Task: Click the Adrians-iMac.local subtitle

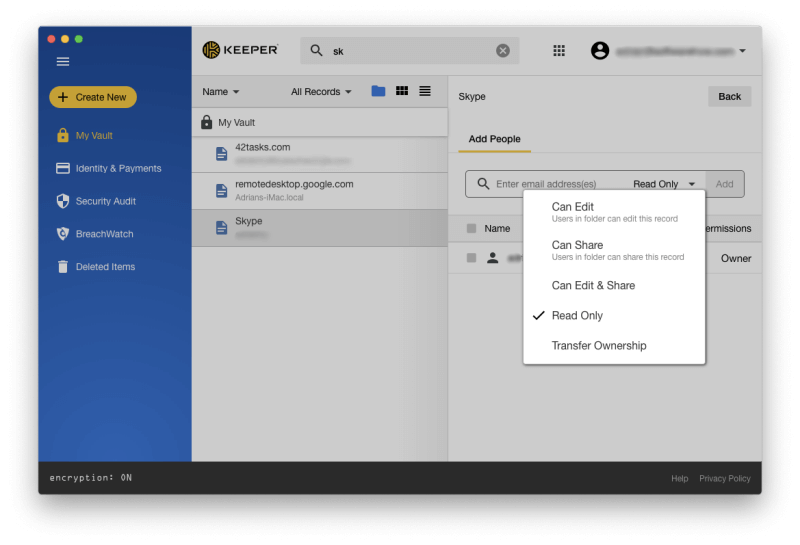Action: point(269,197)
